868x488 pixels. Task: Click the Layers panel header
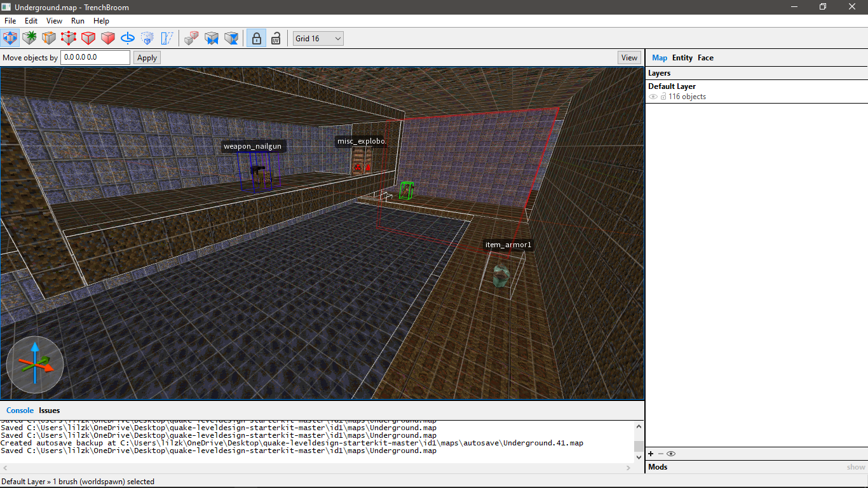[756, 73]
